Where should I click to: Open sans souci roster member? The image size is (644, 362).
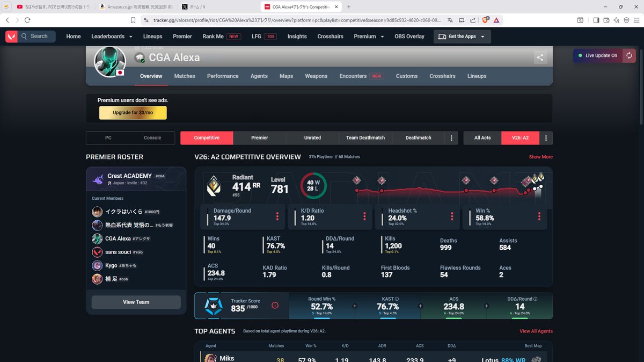[118, 252]
